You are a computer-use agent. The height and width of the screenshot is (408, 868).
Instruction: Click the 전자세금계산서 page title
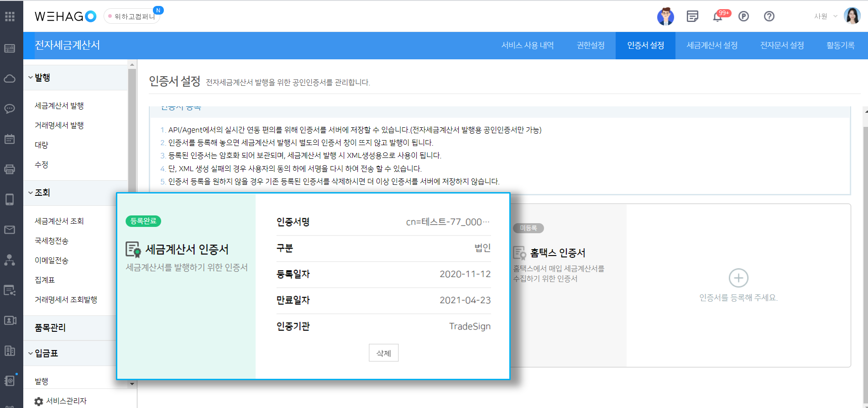point(67,45)
